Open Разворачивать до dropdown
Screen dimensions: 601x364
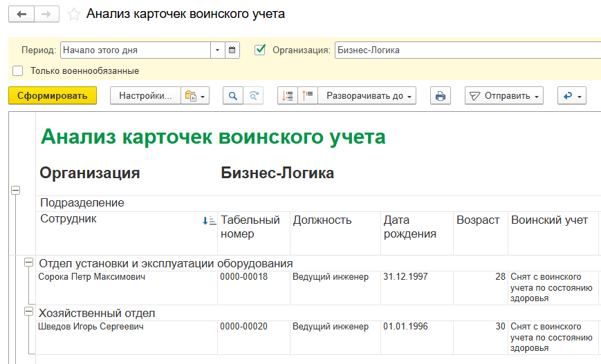[367, 96]
